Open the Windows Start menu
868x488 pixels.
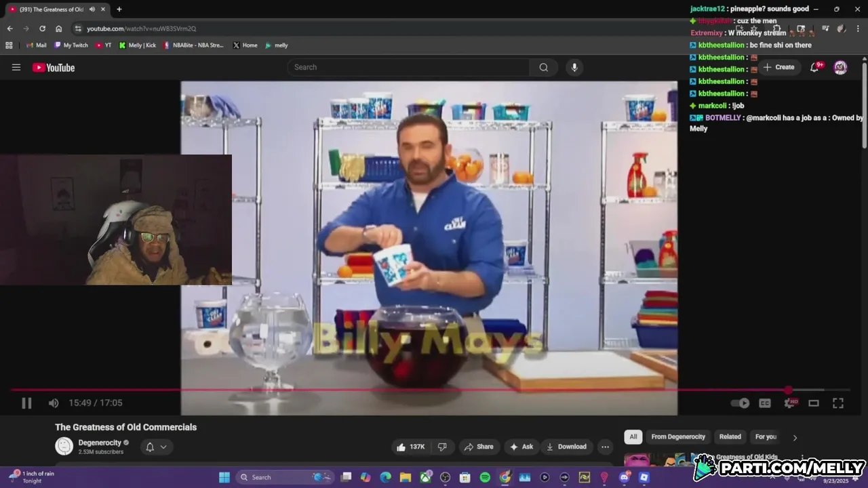tap(224, 477)
